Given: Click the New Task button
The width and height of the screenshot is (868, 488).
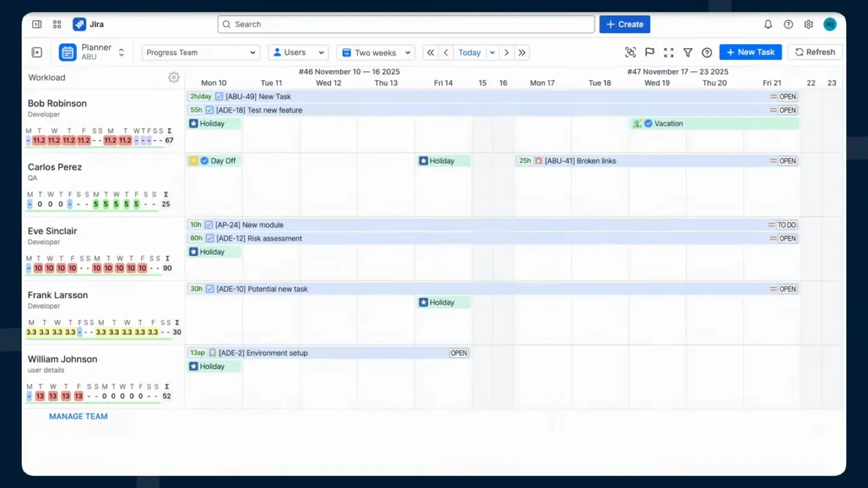Looking at the screenshot, I should pyautogui.click(x=750, y=52).
